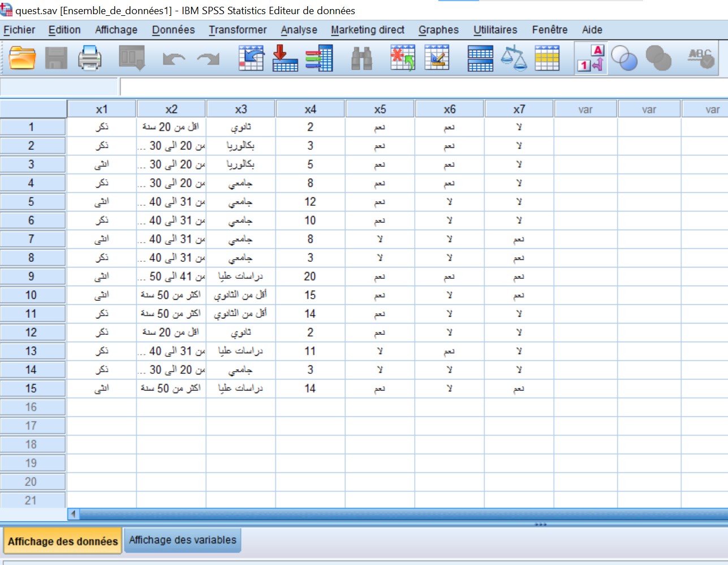Image resolution: width=728 pixels, height=565 pixels.
Task: Open the Graphes menu
Action: [438, 30]
